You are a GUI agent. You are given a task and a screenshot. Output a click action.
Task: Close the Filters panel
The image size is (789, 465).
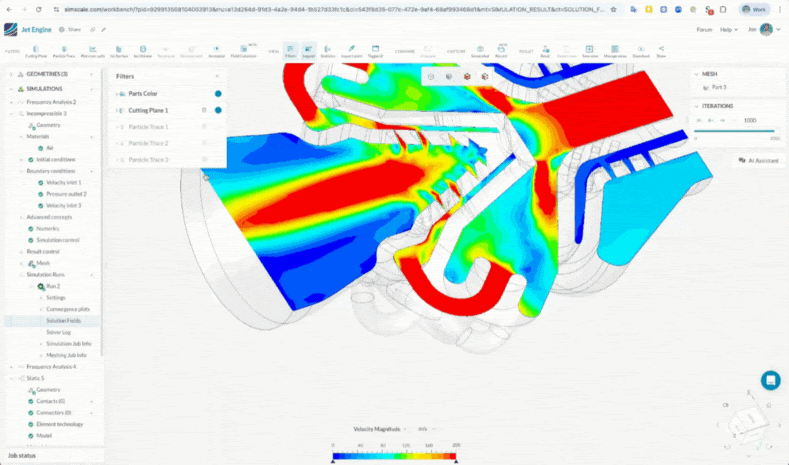point(217,76)
